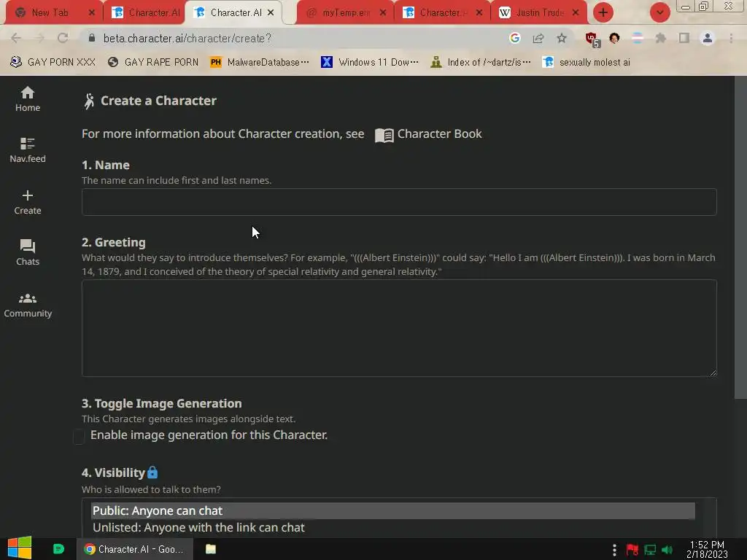
Task: Close the New Tab tab
Action: [x=92, y=13]
